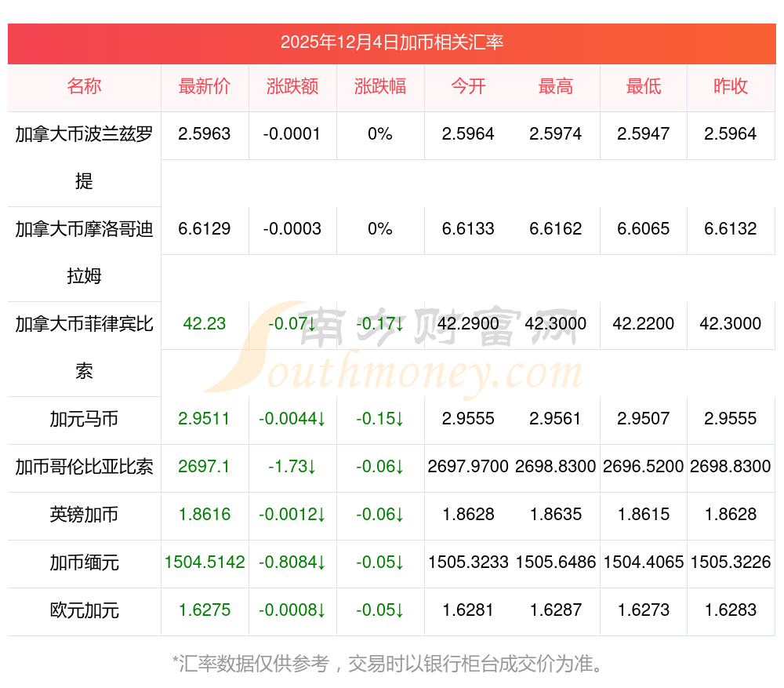Open the 加拿大币摩洛哥迪拉姆 row name
The height and width of the screenshot is (688, 784).
pos(84,252)
